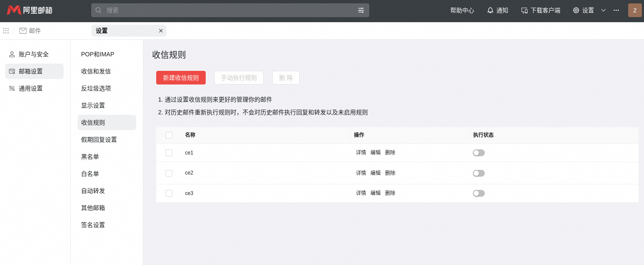Open settings via the gear icon
This screenshot has height=265, width=644.
[576, 10]
